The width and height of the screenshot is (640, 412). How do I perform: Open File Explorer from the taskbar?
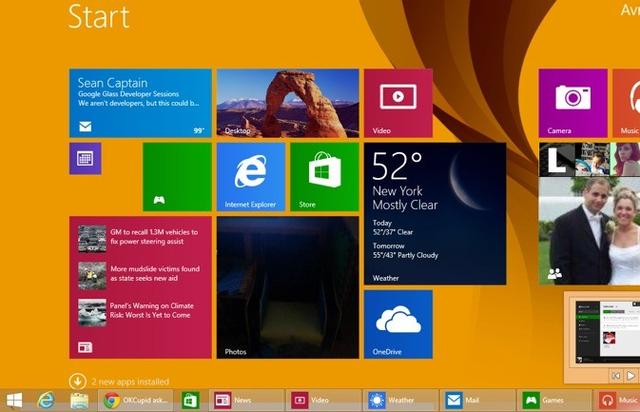[x=80, y=401]
